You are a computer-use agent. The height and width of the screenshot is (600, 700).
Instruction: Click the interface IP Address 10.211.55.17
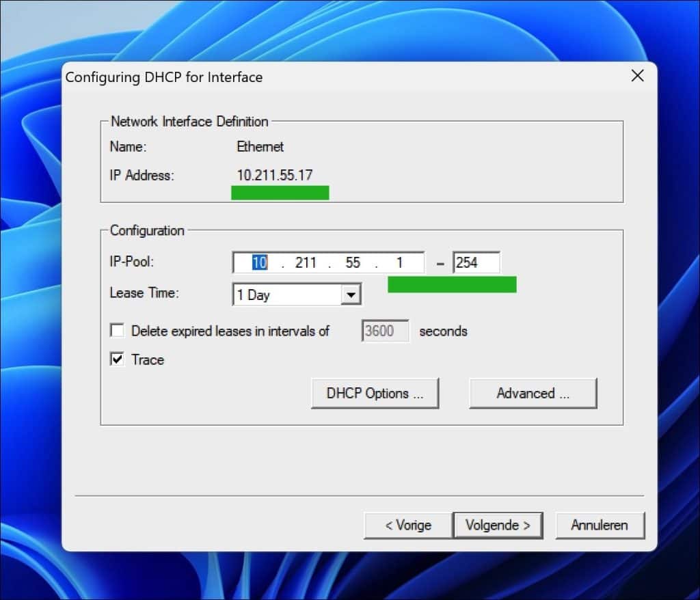[275, 175]
